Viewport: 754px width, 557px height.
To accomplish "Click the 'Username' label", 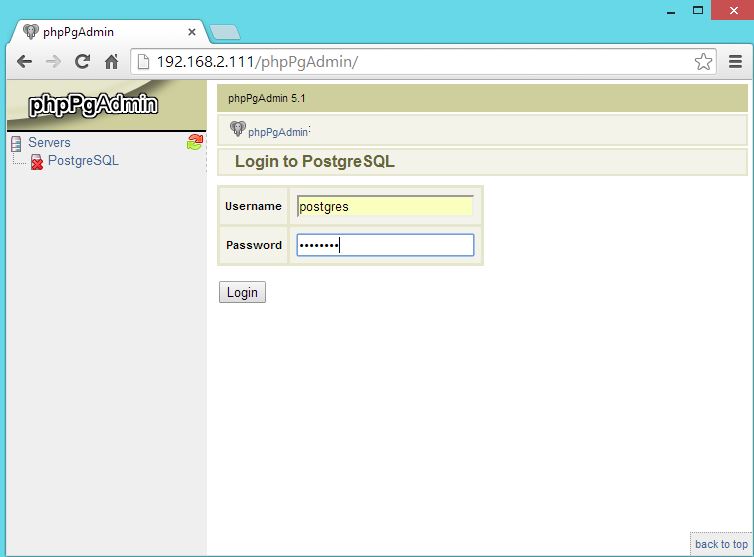I will [253, 206].
